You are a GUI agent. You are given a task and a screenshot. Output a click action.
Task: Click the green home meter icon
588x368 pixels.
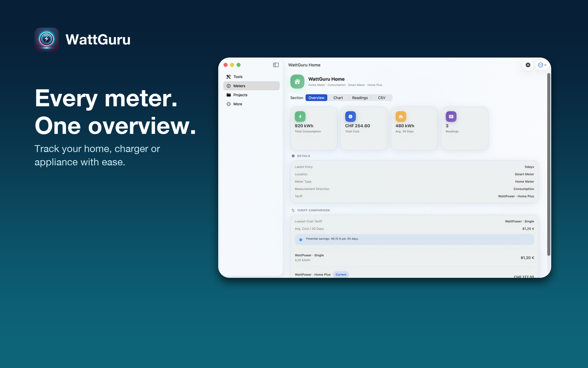point(297,82)
